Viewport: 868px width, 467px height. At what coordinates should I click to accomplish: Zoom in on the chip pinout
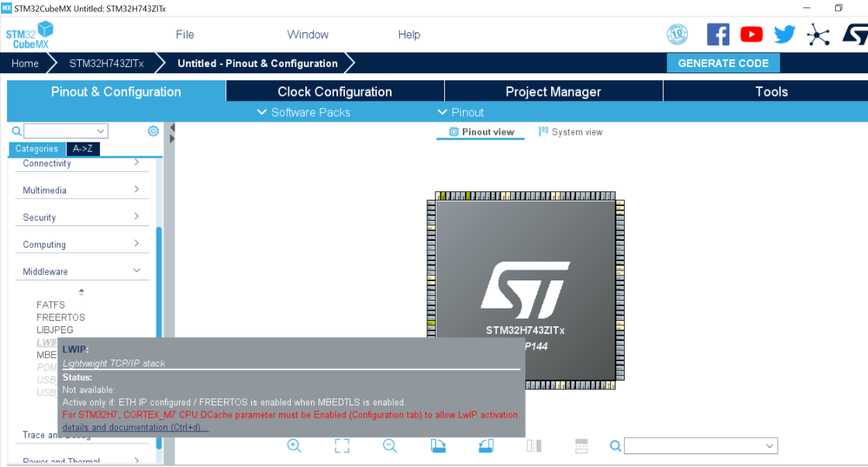point(294,445)
